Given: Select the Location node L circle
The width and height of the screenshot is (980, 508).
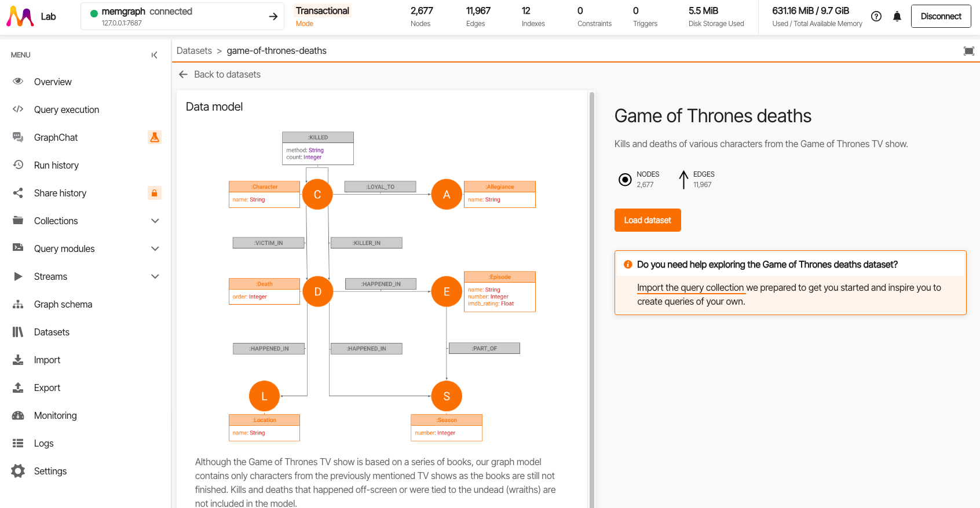Looking at the screenshot, I should coord(264,396).
